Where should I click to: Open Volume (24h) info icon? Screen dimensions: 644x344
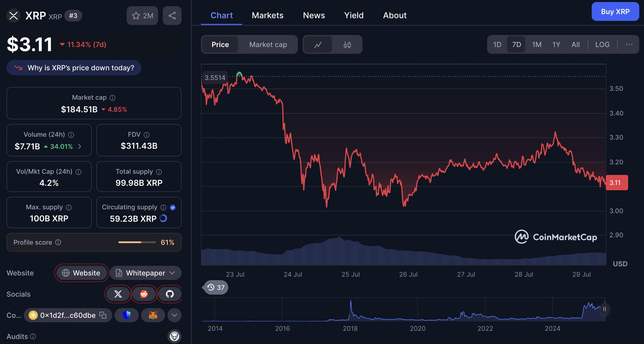(71, 135)
